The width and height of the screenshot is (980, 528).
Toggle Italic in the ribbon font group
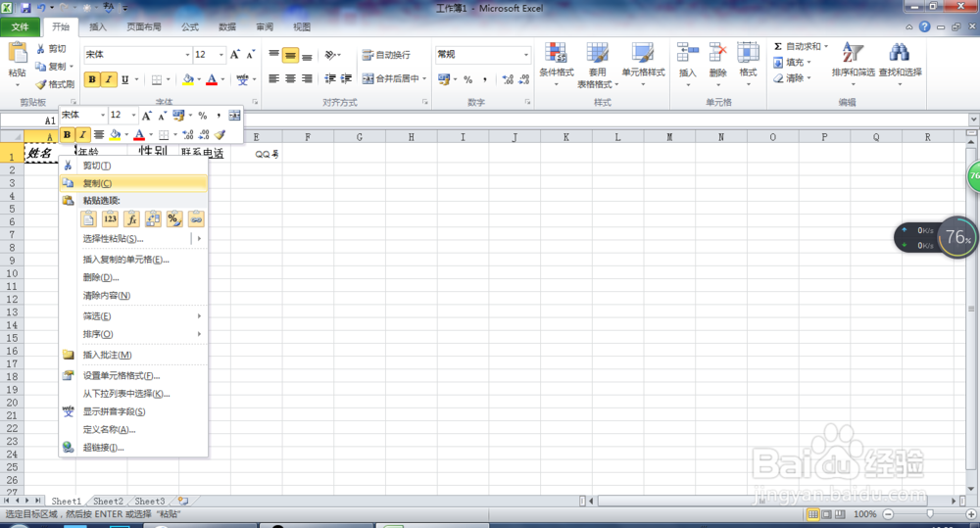pos(109,79)
